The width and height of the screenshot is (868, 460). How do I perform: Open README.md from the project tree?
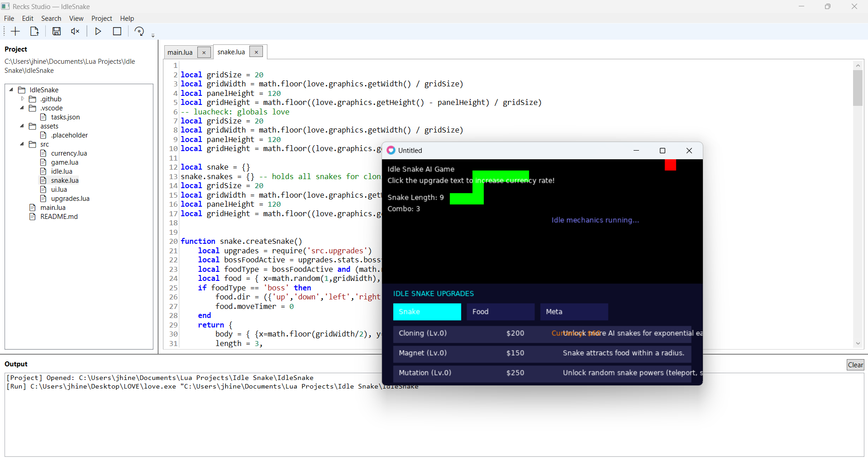pyautogui.click(x=59, y=217)
